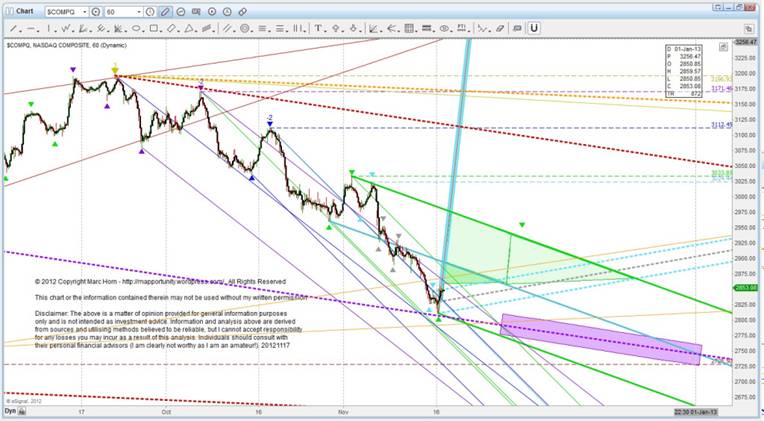Viewport: 764px width, 421px height.
Task: Click the small icon above the price scale
Action: coord(723,46)
